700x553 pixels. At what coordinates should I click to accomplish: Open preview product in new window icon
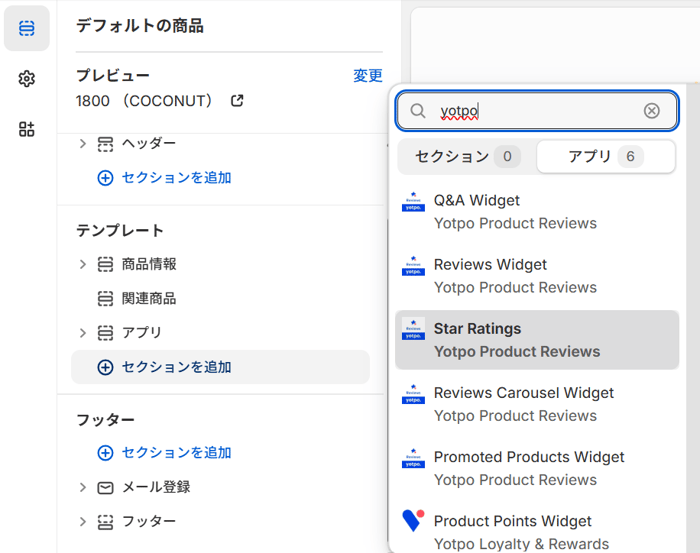pos(237,101)
